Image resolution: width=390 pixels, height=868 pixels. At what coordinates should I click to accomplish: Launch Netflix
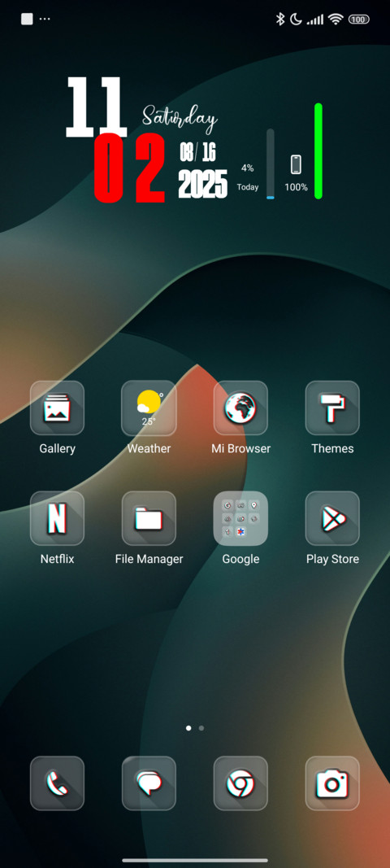tap(57, 518)
